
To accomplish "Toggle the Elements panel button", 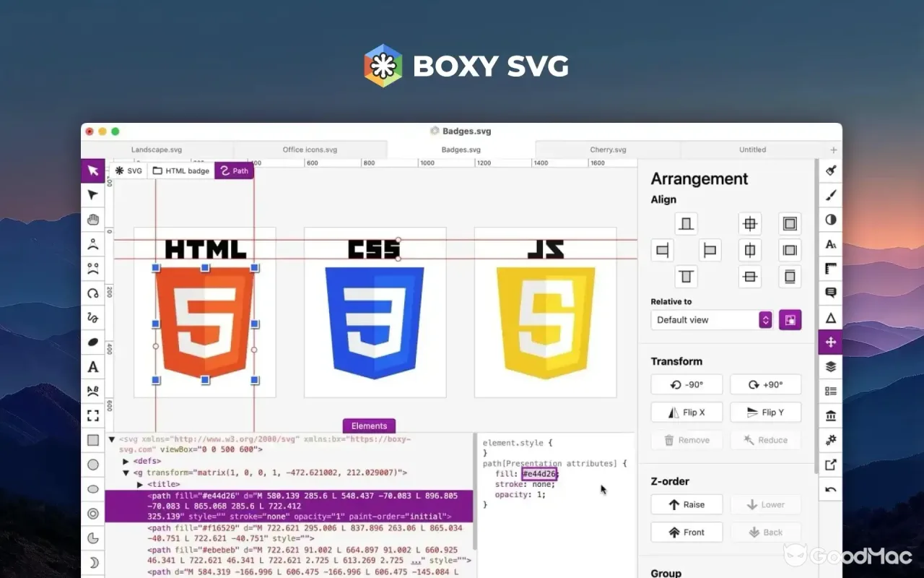I will (x=370, y=426).
